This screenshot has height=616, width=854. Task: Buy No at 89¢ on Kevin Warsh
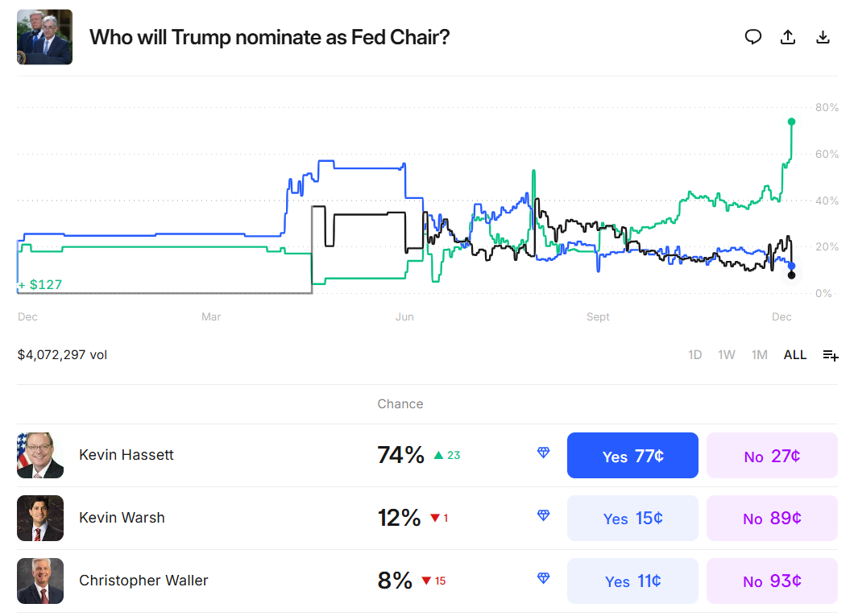772,518
